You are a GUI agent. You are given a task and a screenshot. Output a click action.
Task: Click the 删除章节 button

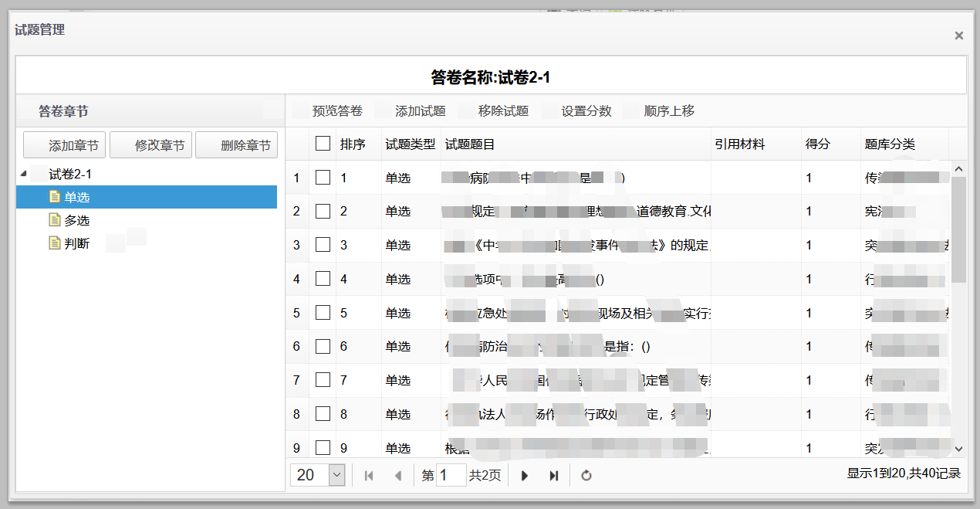(236, 144)
